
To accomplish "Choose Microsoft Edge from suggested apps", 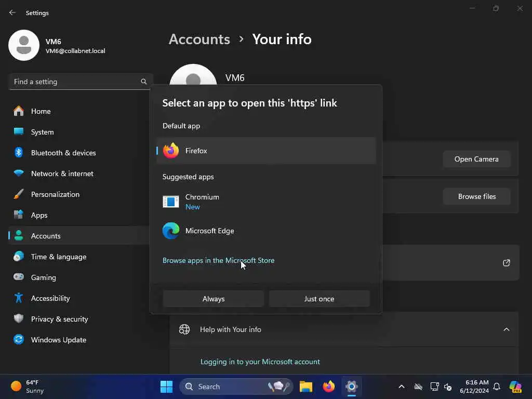I will [x=266, y=231].
